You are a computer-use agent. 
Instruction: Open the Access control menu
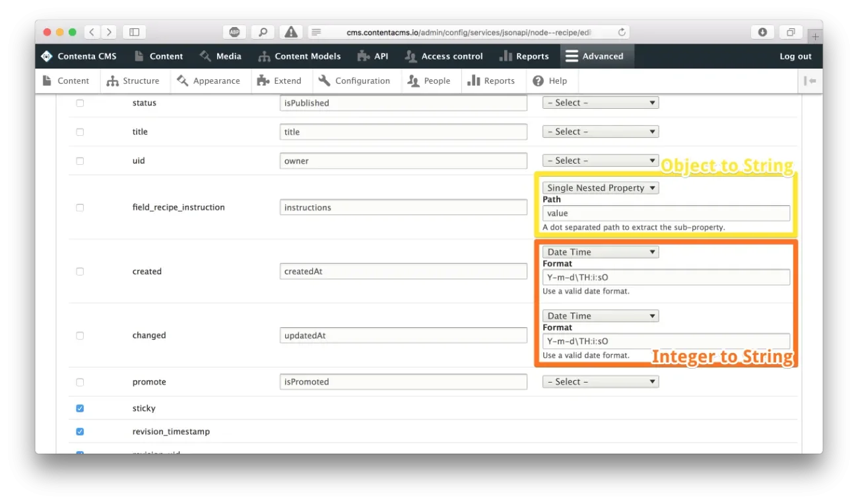[444, 56]
